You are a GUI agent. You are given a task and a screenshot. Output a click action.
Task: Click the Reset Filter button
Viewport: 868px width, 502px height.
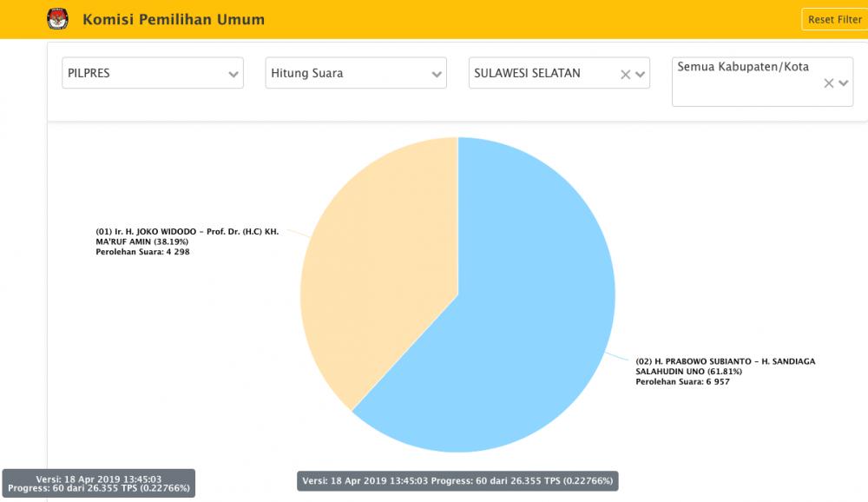[x=835, y=19]
